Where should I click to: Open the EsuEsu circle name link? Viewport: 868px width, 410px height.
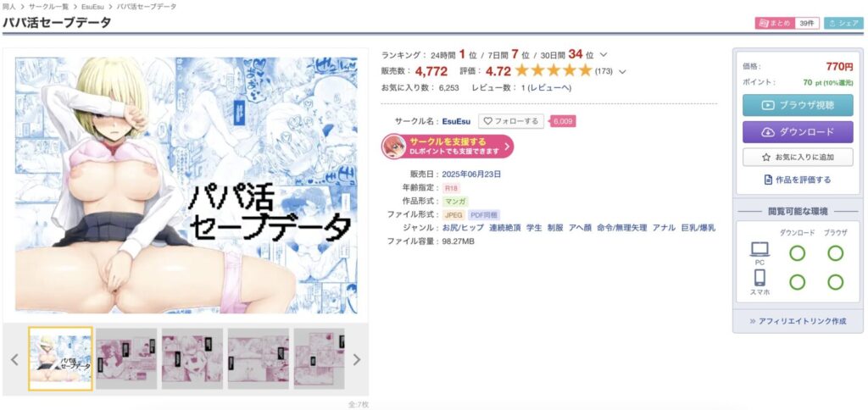coord(456,121)
